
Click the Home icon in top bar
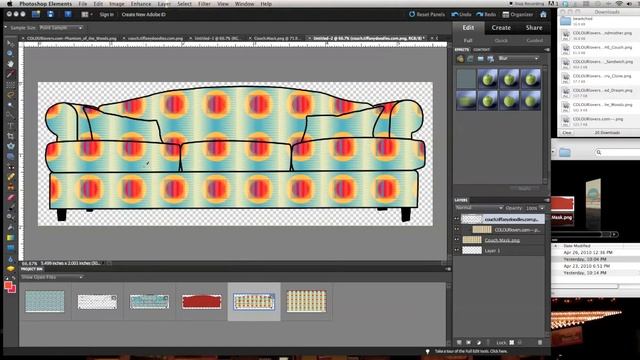543,14
